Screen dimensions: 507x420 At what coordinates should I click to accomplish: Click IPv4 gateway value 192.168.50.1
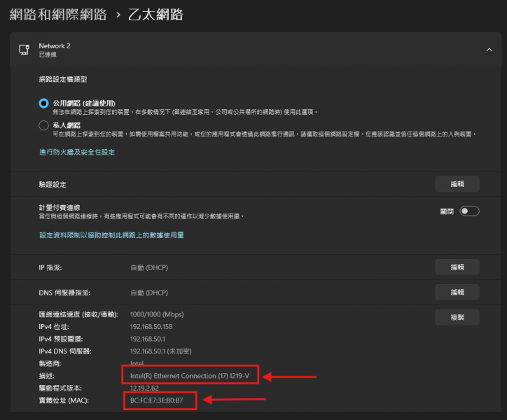pos(148,339)
